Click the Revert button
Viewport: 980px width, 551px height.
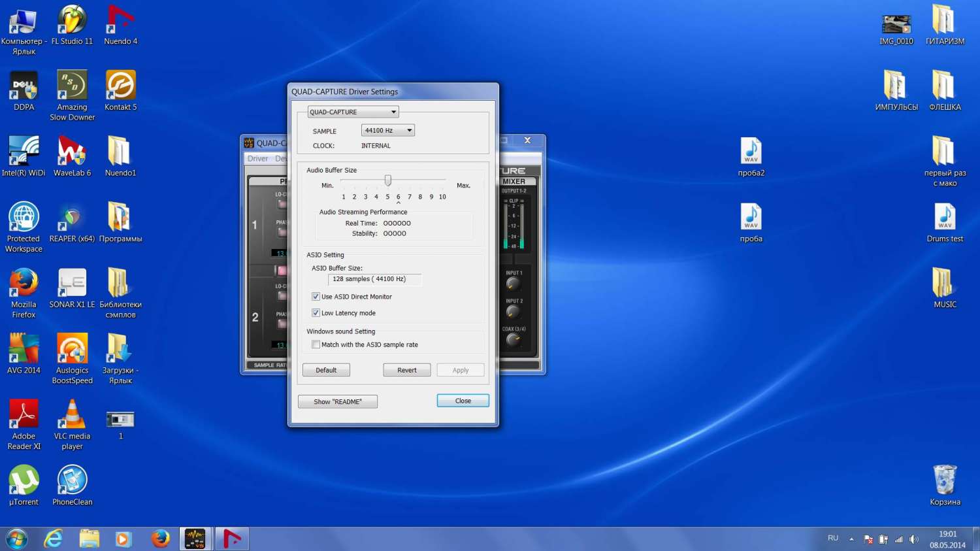(x=406, y=370)
